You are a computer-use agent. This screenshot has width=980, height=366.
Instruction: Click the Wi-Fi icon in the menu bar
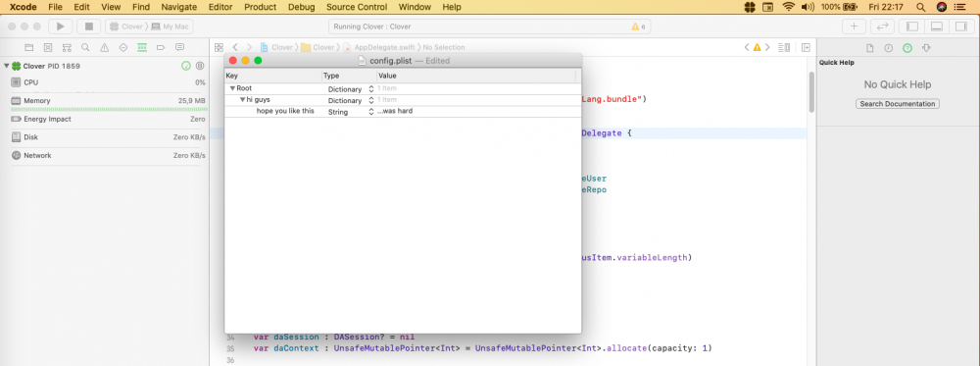pyautogui.click(x=788, y=7)
